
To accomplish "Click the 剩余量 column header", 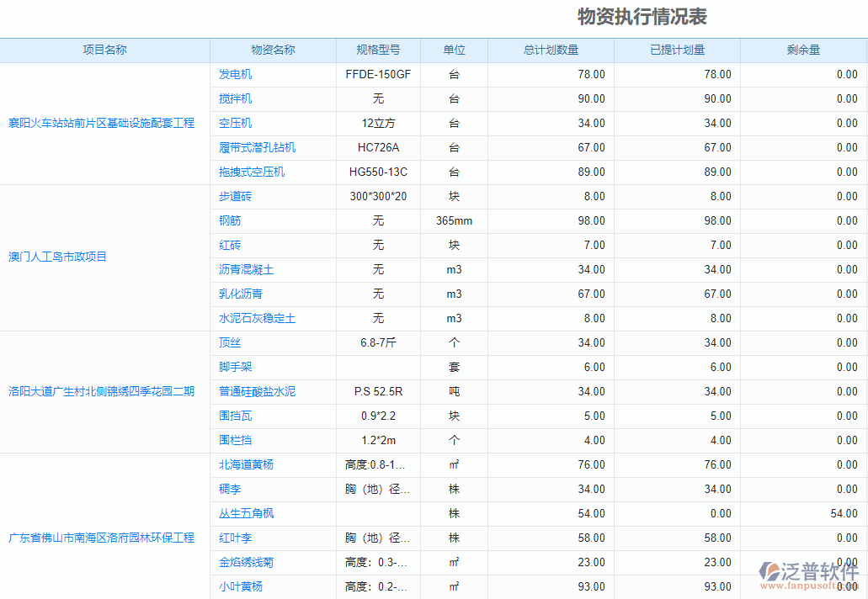I will [802, 50].
